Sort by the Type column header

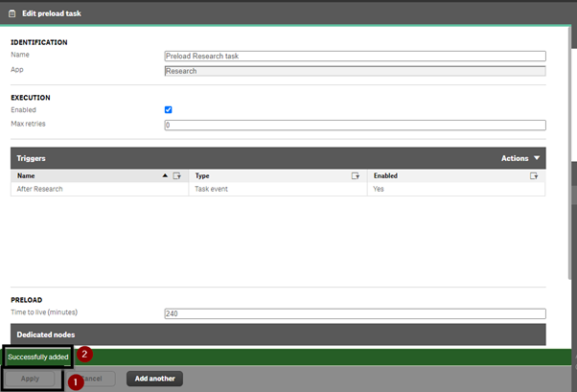coord(202,176)
